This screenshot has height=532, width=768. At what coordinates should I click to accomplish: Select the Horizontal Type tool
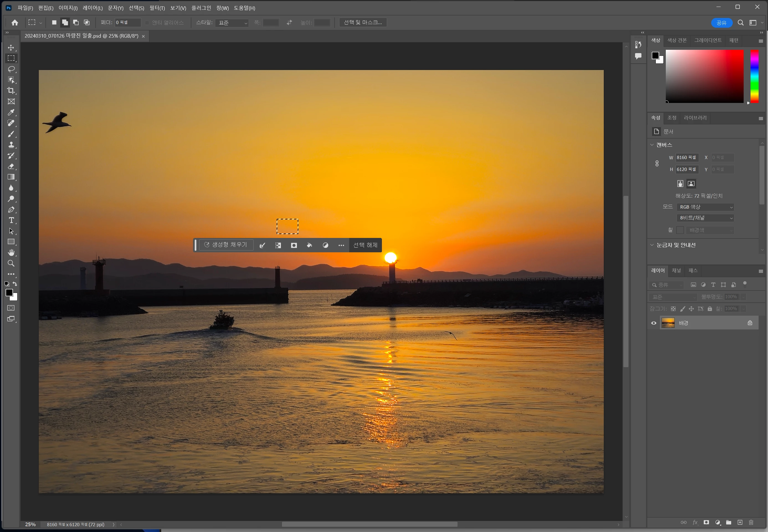tap(11, 220)
